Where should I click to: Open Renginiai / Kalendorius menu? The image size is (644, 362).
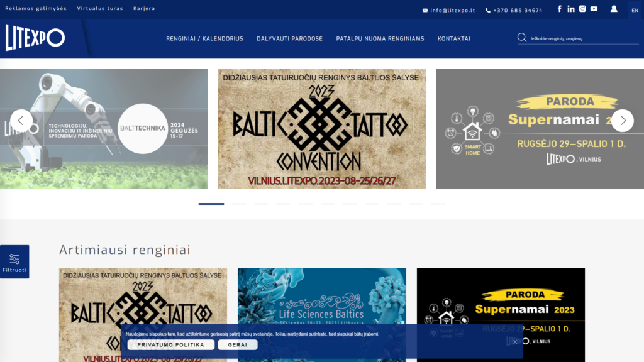tap(204, 38)
